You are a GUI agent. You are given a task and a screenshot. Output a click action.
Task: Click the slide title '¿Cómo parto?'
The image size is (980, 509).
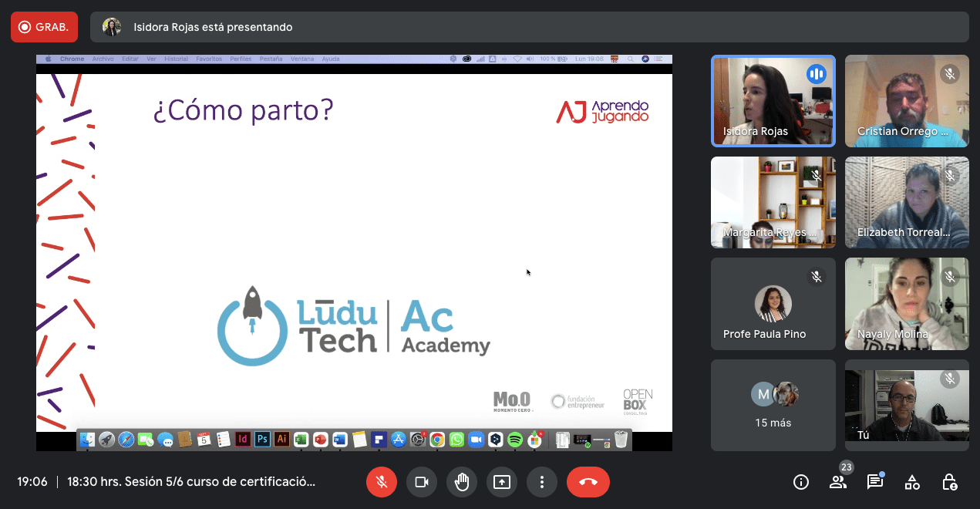tap(244, 110)
